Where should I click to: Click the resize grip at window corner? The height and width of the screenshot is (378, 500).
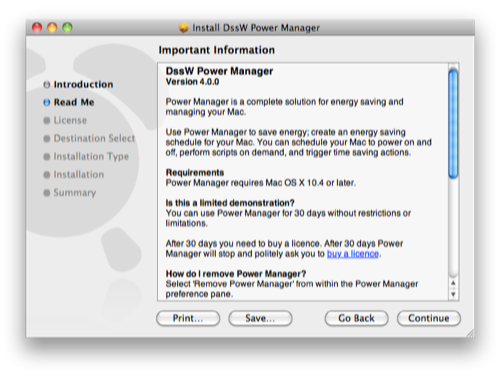click(470, 333)
